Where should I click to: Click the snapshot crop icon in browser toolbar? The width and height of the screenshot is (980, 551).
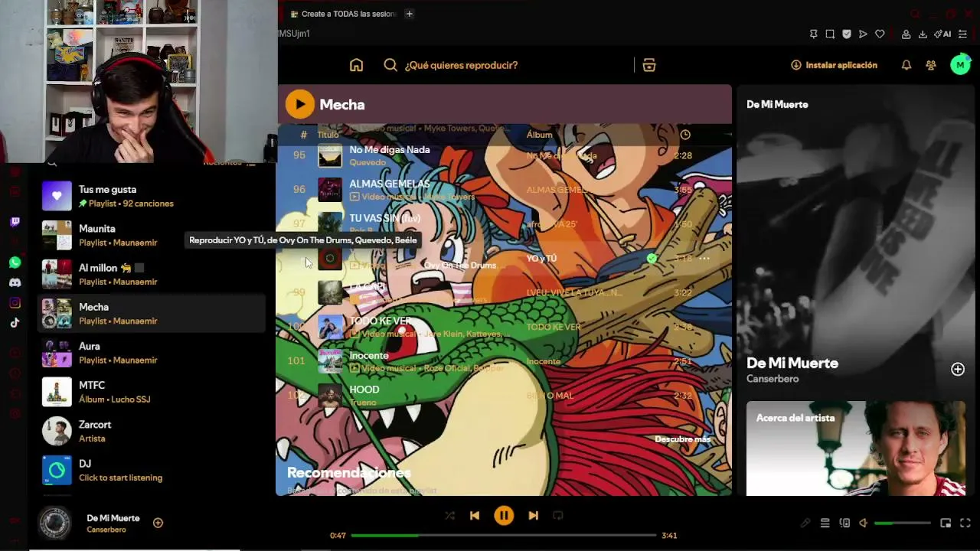click(x=830, y=34)
